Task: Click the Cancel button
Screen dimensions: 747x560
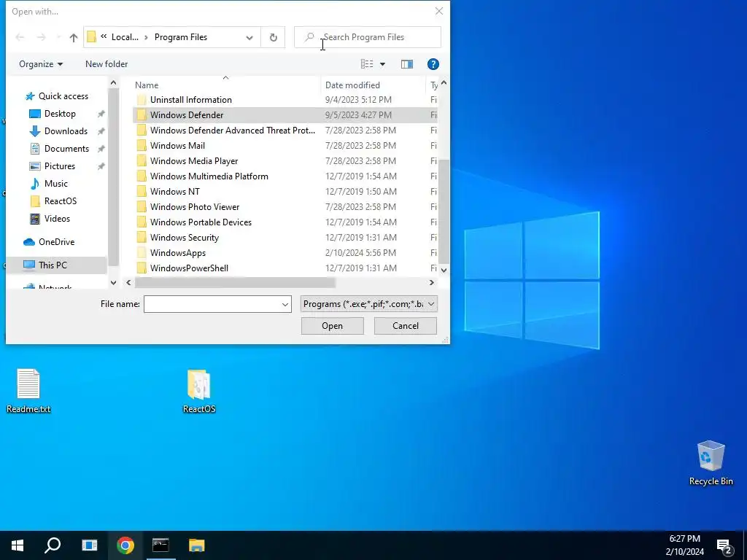Action: click(406, 326)
